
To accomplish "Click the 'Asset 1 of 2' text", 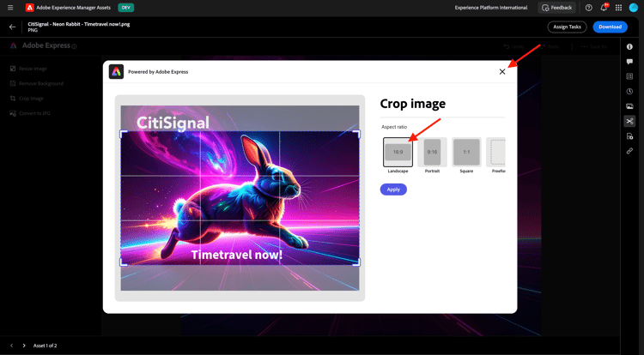I will [46, 346].
